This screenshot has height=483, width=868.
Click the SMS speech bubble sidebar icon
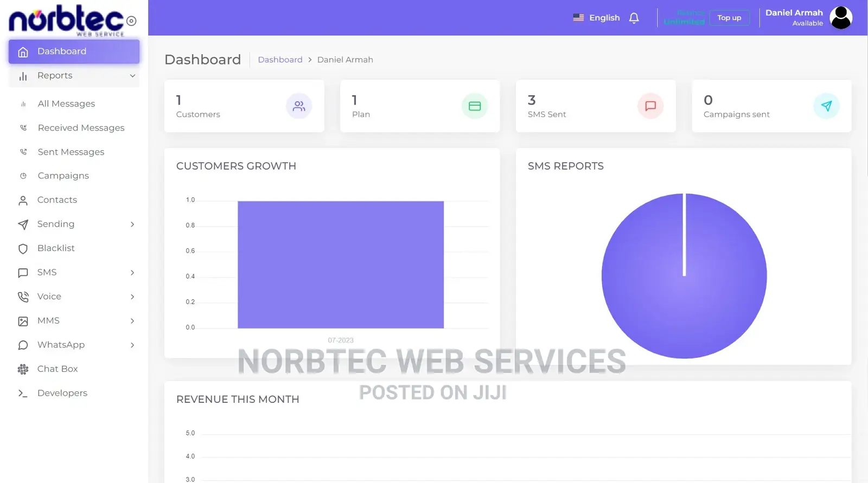[x=23, y=273]
